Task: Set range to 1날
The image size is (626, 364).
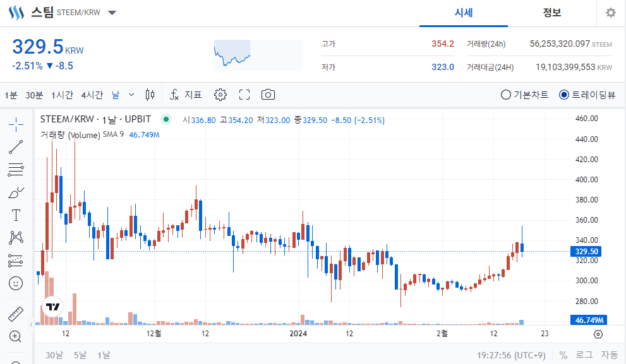Action: tap(104, 355)
